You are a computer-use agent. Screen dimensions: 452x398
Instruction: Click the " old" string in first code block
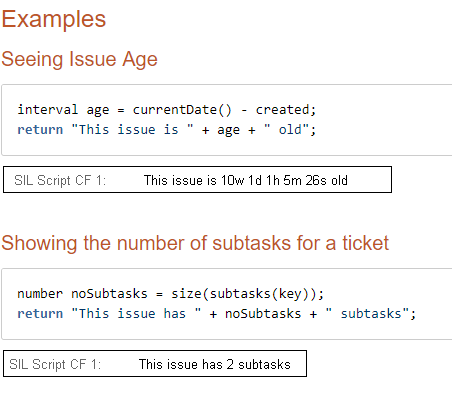point(287,130)
